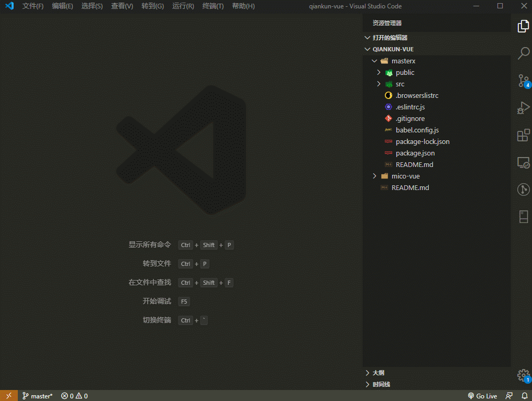Image resolution: width=532 pixels, height=401 pixels.
Task: Open the Remote Explorer view icon
Action: pyautogui.click(x=523, y=162)
